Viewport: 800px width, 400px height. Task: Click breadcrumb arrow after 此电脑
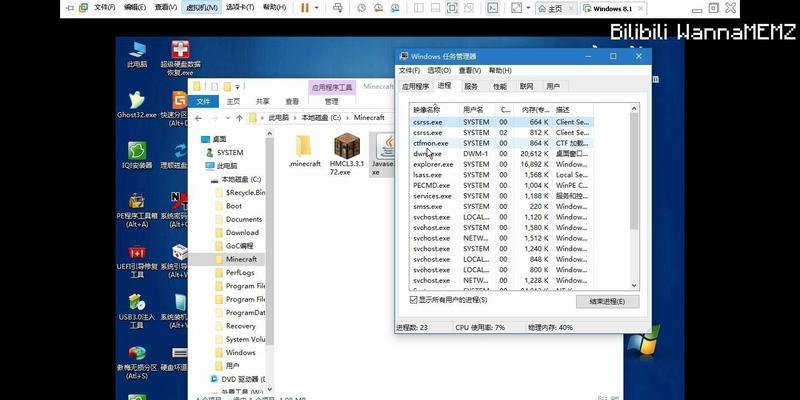point(295,118)
